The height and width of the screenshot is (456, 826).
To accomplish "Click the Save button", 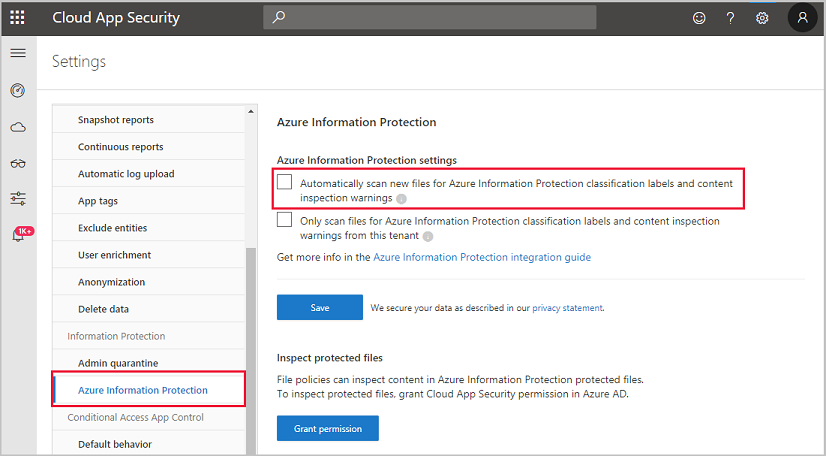I will (x=319, y=307).
